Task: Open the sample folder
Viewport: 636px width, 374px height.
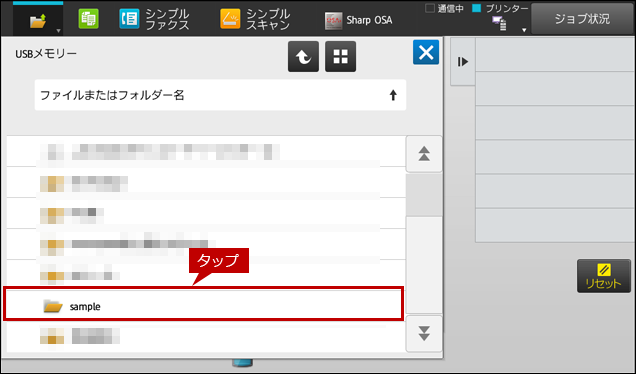Action: [203, 304]
